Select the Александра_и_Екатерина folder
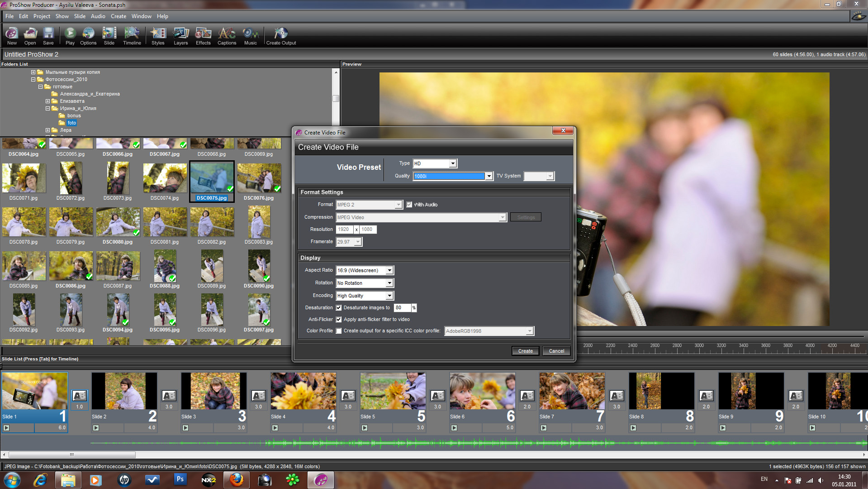Viewport: 868px width, 489px height. (x=90, y=94)
